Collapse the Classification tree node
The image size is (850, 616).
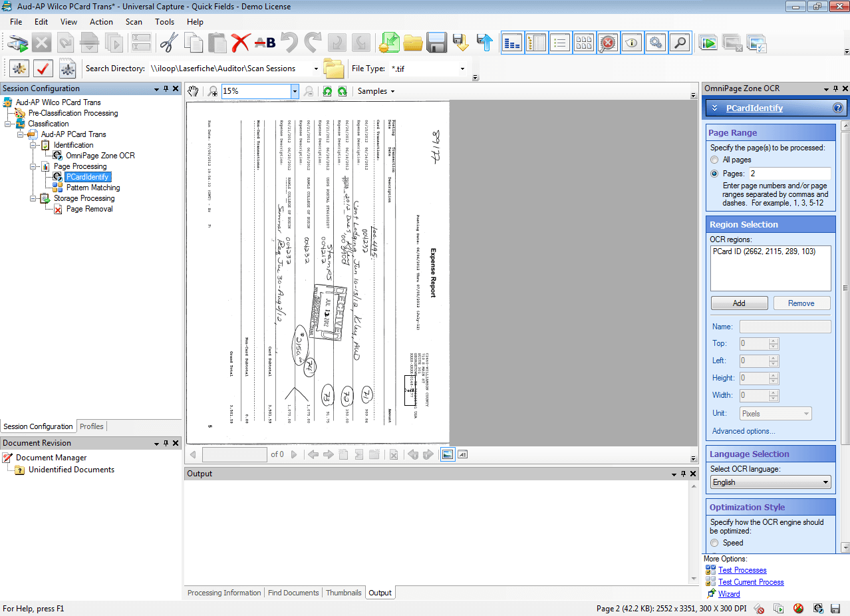click(8, 124)
